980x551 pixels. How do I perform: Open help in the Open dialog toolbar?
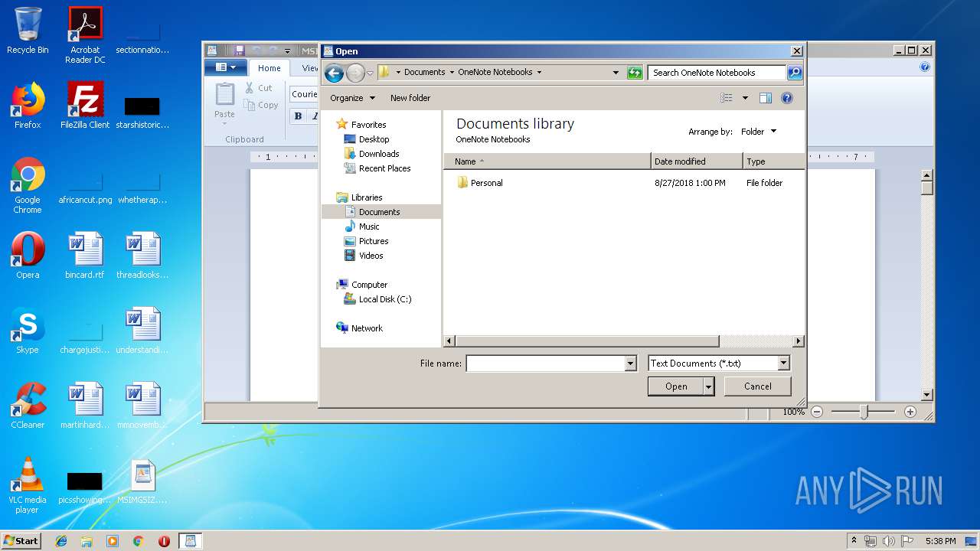coord(787,98)
